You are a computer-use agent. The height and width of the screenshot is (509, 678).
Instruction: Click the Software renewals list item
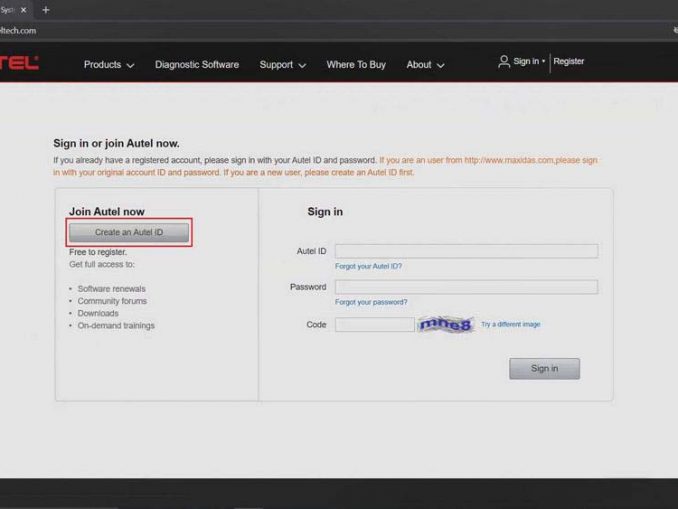pos(112,288)
